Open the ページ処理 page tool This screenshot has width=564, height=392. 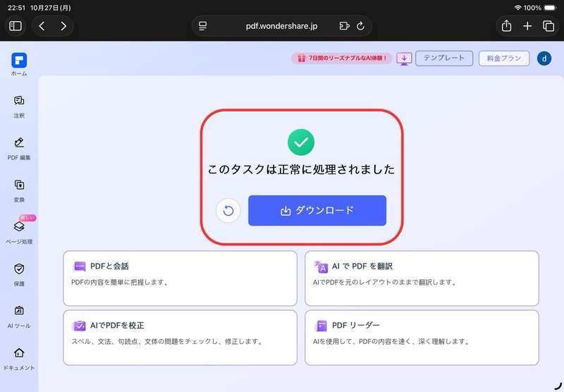point(19,233)
